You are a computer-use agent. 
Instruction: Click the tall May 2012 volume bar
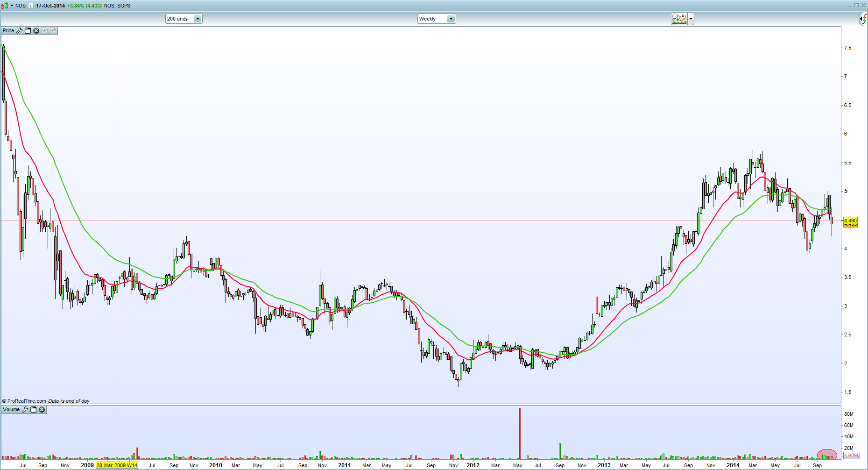(520, 433)
